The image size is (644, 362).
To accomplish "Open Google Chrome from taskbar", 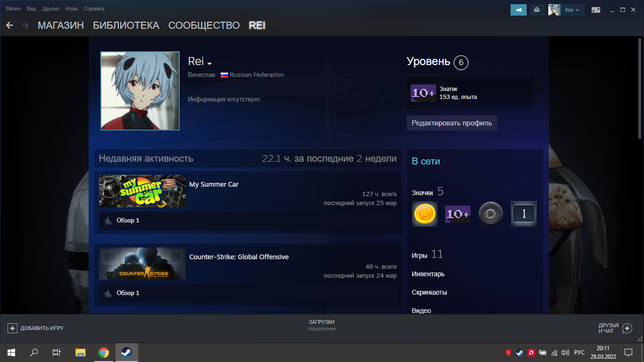I will click(x=104, y=352).
